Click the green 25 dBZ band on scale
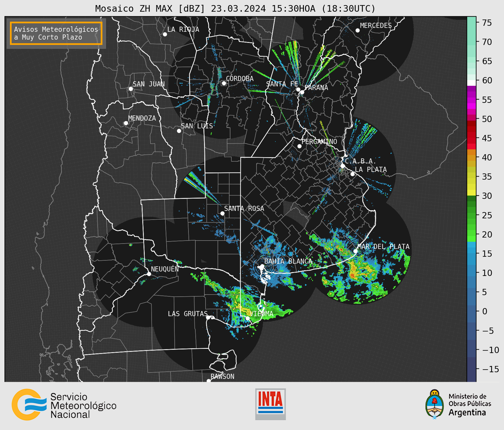The width and height of the screenshot is (504, 430). point(471,215)
